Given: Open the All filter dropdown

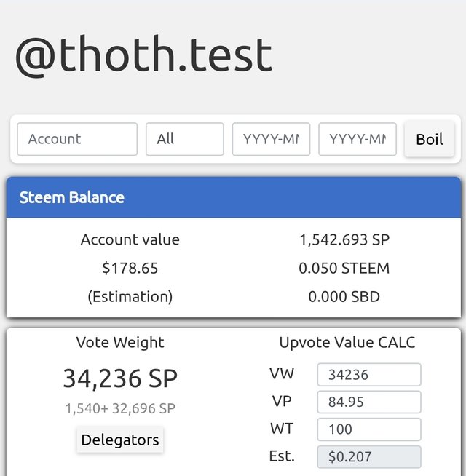Looking at the screenshot, I should [184, 139].
